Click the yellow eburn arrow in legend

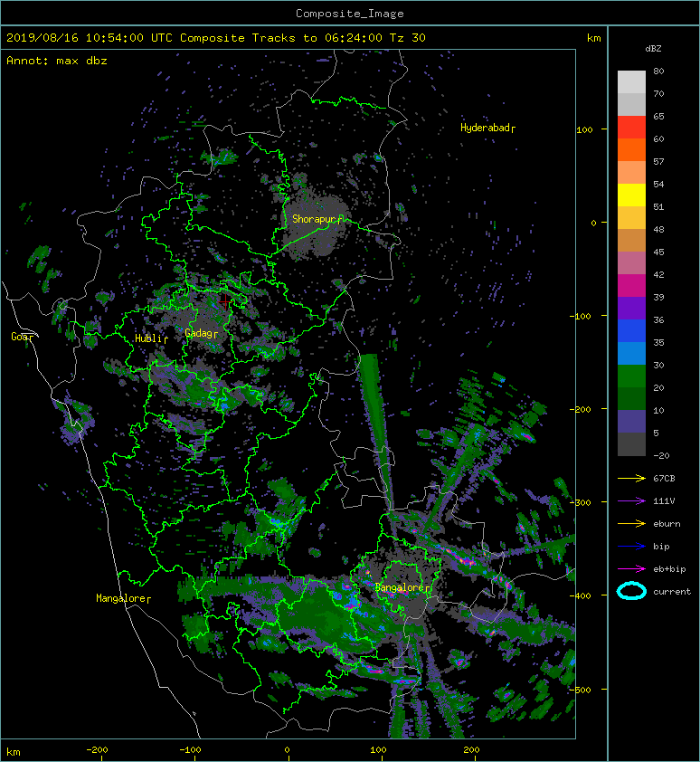pos(631,523)
